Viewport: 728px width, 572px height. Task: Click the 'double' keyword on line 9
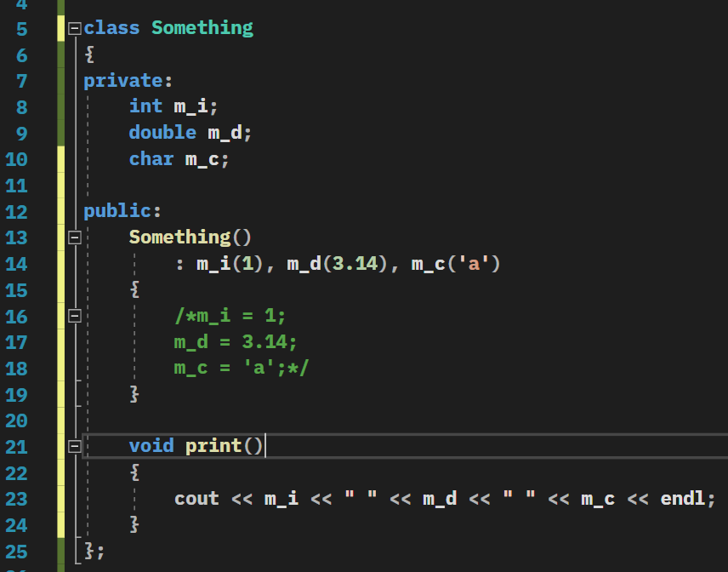pos(162,133)
